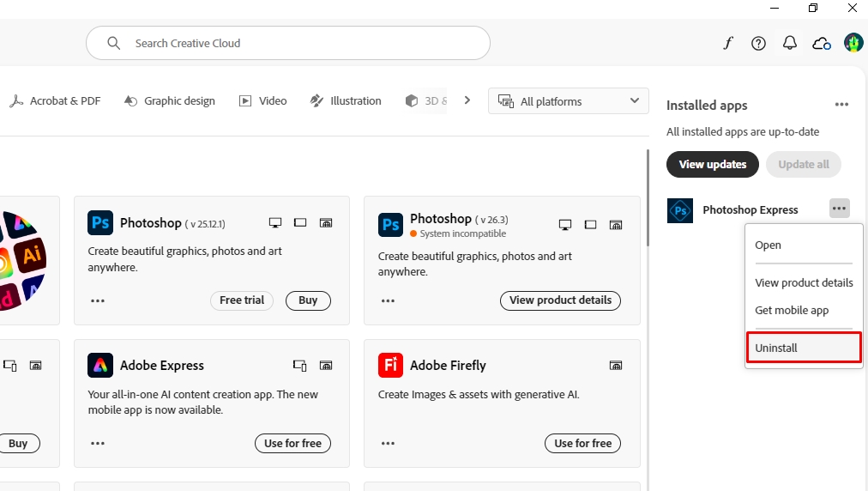This screenshot has width=868, height=491.
Task: Click mobile platform icon on Adobe Express card
Action: click(299, 365)
